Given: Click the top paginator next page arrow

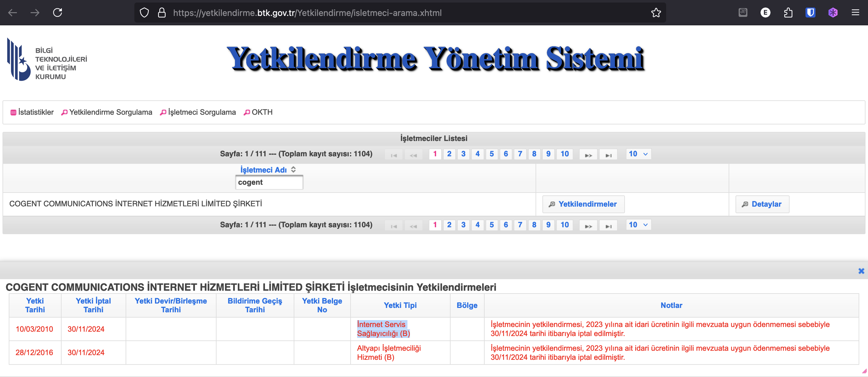Looking at the screenshot, I should click(588, 154).
